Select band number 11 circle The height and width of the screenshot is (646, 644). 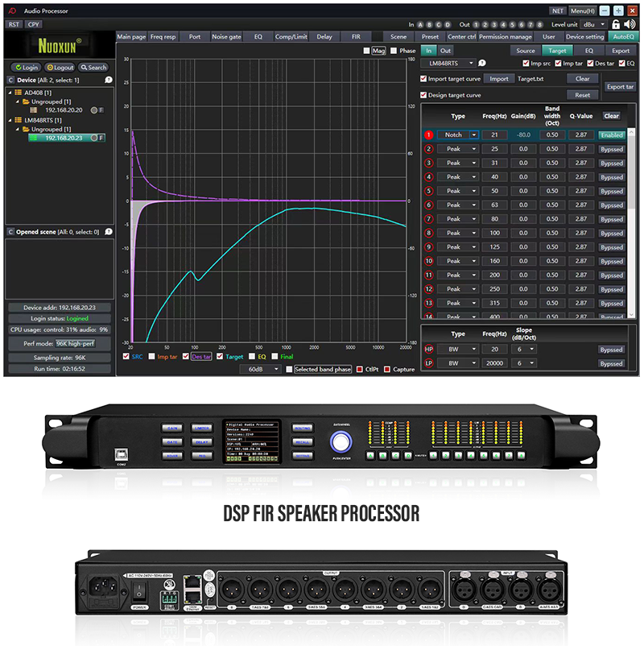tap(428, 275)
